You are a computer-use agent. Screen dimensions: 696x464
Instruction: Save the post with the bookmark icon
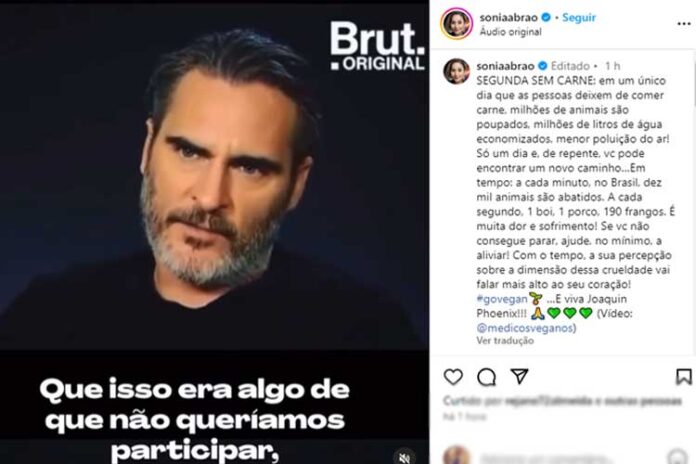(x=684, y=377)
